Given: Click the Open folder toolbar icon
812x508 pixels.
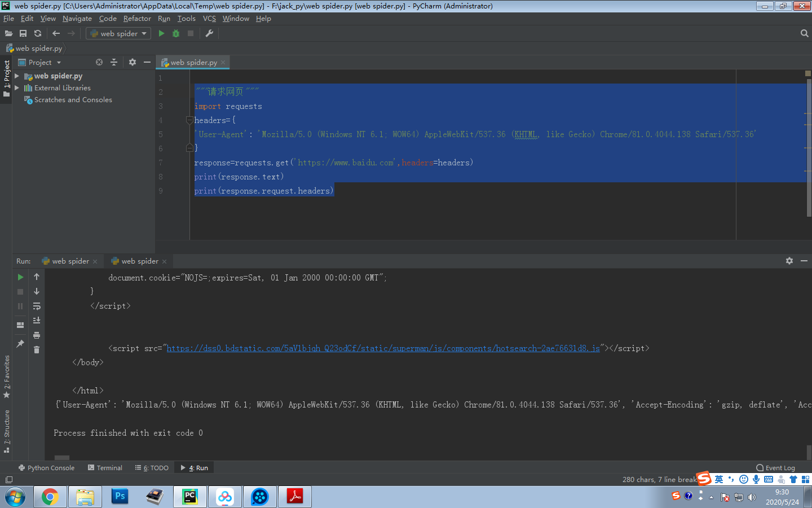Looking at the screenshot, I should click(x=8, y=33).
